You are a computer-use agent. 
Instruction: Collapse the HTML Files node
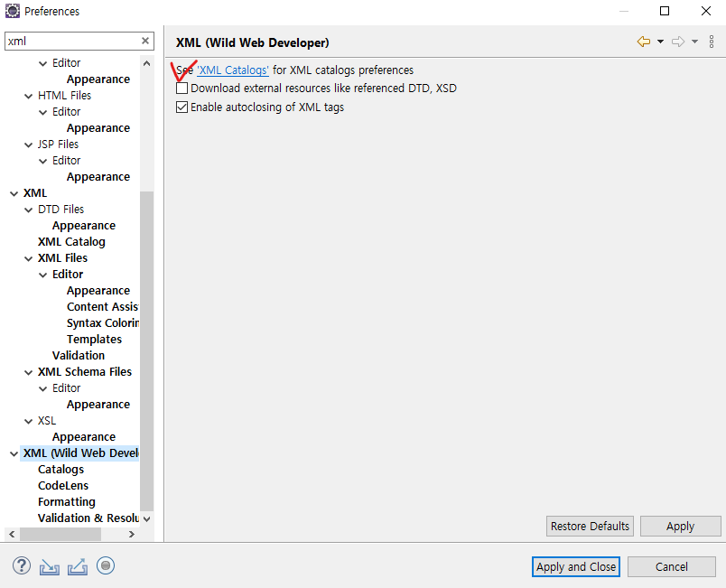click(x=29, y=96)
